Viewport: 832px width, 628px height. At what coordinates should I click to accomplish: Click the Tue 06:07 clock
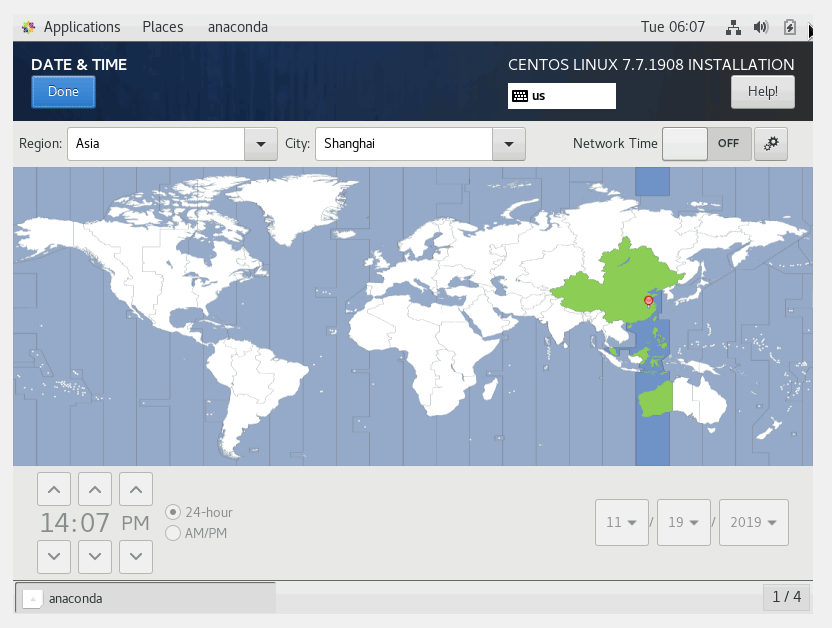coord(673,27)
